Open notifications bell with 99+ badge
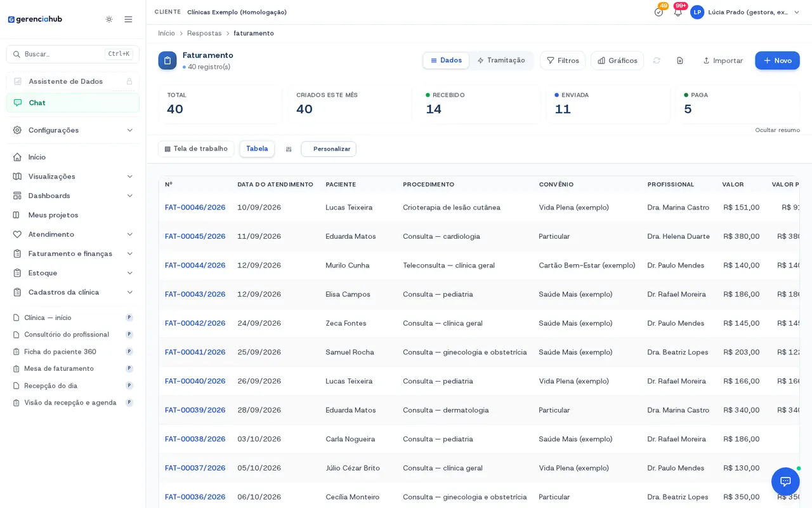The width and height of the screenshot is (812, 508). [678, 12]
